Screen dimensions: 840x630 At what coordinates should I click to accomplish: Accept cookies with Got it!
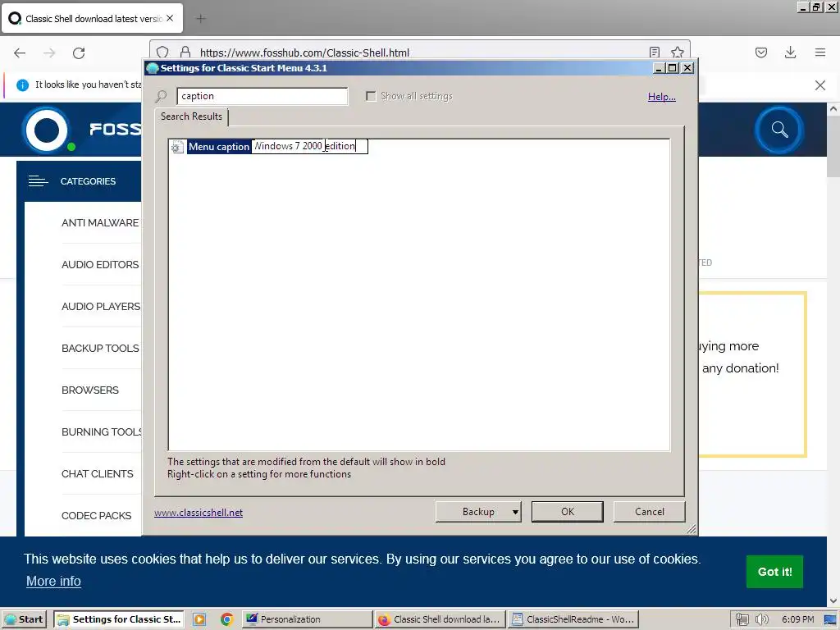774,572
